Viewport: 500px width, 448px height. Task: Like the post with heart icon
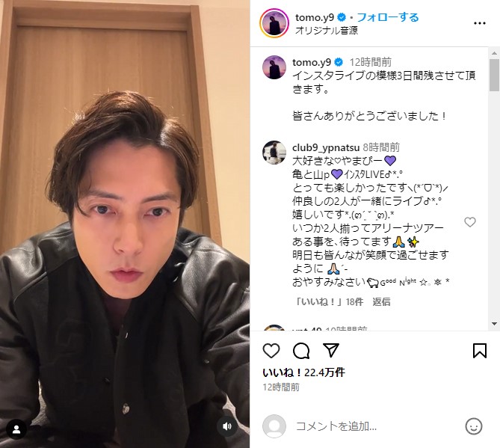pyautogui.click(x=271, y=351)
